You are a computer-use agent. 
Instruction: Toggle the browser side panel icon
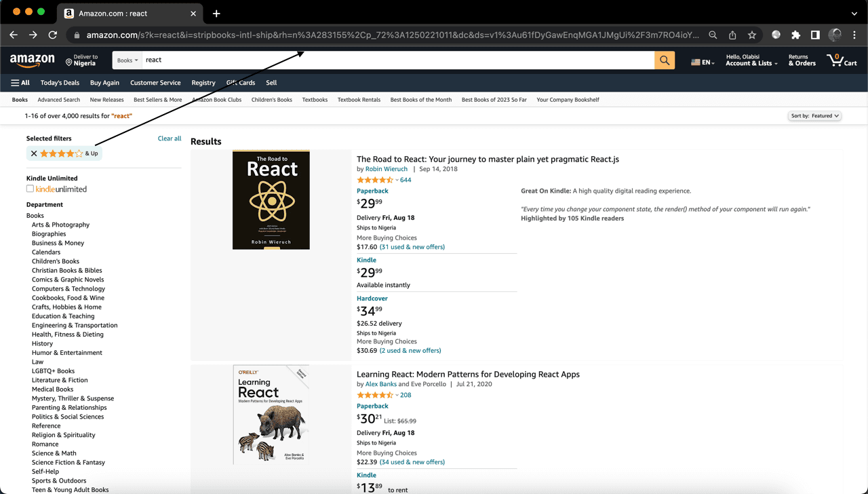point(815,35)
